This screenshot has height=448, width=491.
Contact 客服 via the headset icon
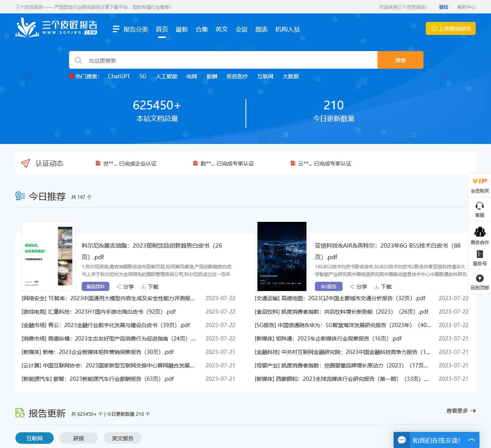point(479,209)
